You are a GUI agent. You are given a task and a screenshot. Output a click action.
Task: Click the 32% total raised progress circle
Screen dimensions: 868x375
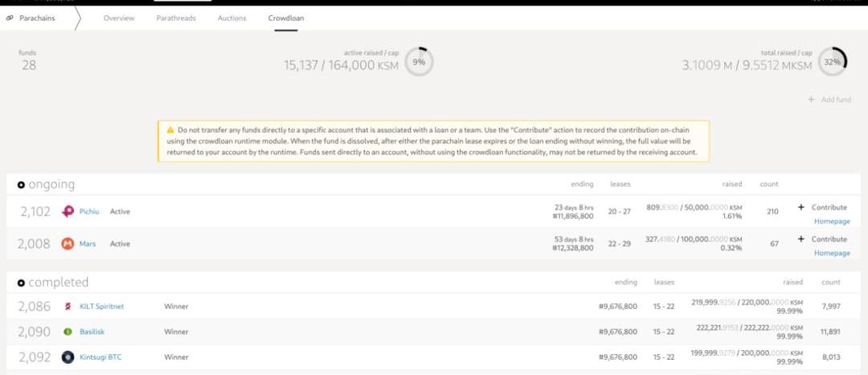click(833, 62)
